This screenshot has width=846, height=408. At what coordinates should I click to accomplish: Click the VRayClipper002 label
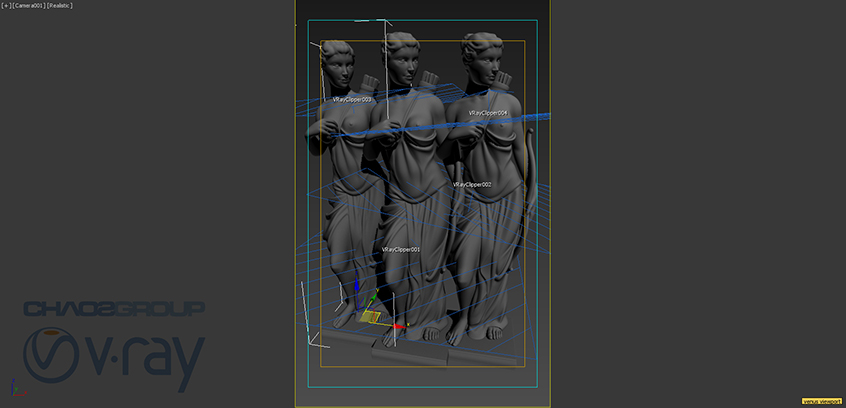(x=472, y=185)
